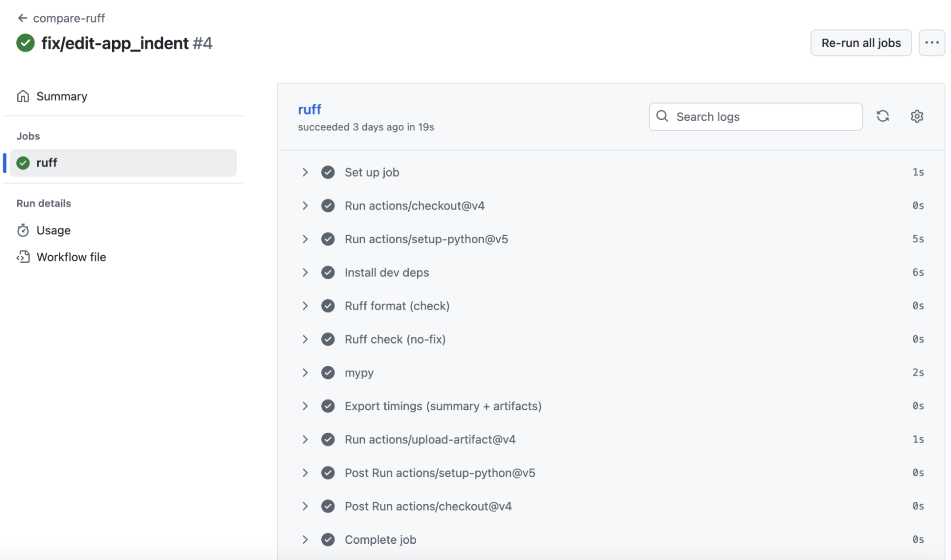Expand the Run actions/upload-artifact@v4 step

(305, 439)
